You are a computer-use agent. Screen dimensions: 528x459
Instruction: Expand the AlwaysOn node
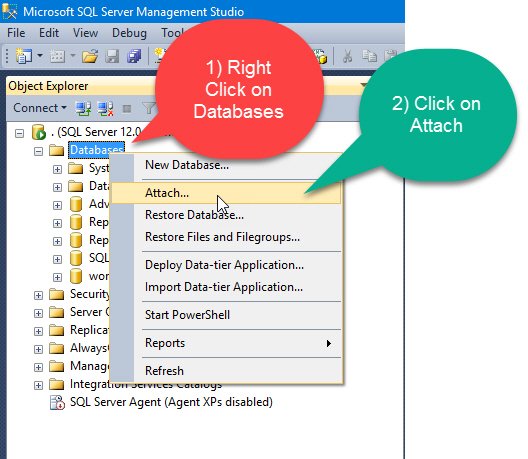[38, 350]
